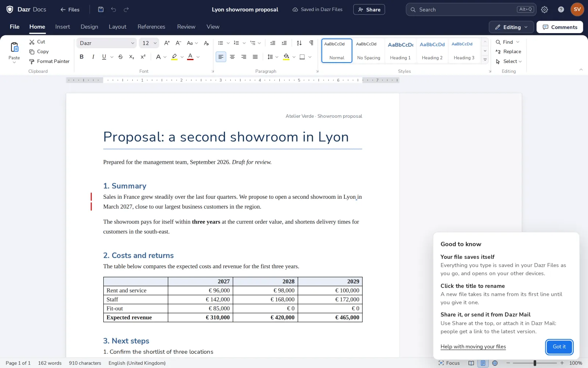Open the Dazr font name dropdown

tap(107, 43)
